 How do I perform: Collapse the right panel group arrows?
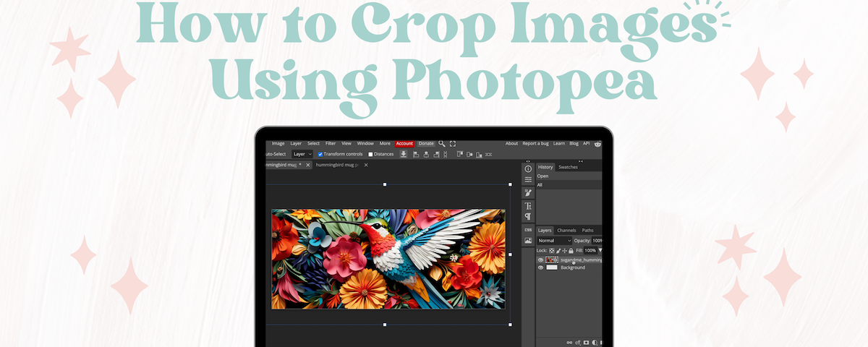coord(580,160)
